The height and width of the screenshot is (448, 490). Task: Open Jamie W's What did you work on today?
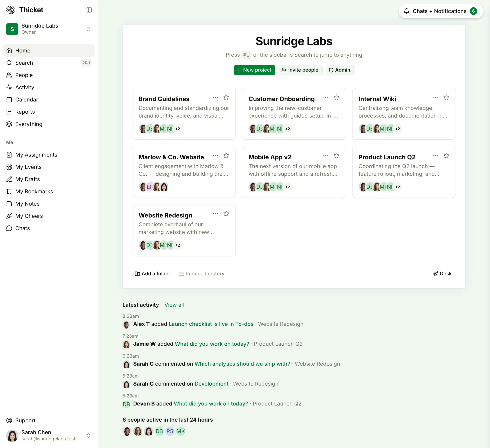(x=212, y=344)
